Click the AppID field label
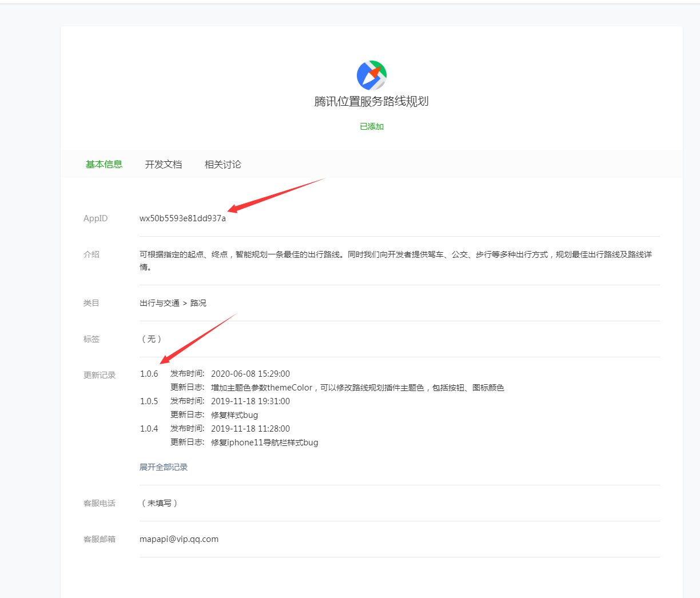This screenshot has width=700, height=598. (x=96, y=218)
